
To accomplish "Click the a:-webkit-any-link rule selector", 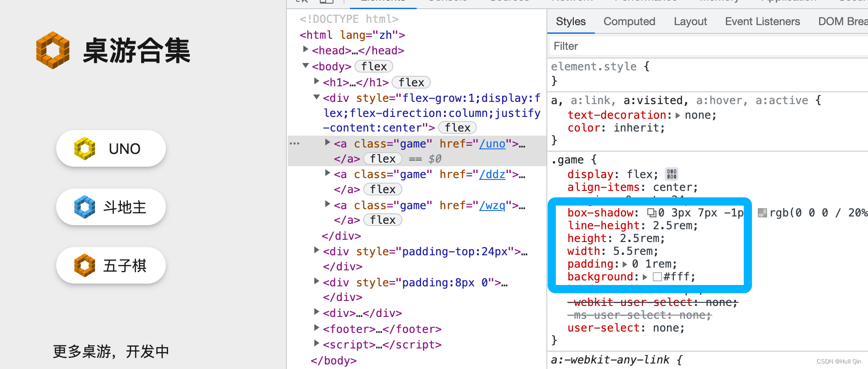I will click(x=610, y=360).
